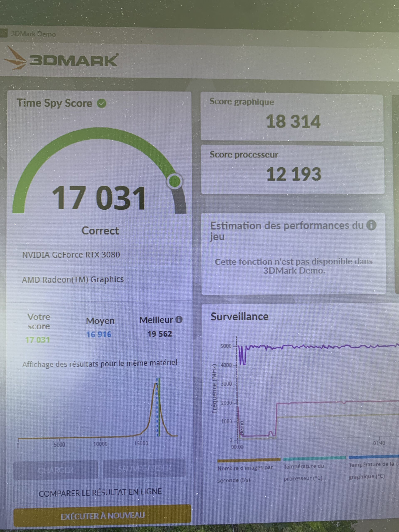Screen dimensions: 399x532
Task: Click the green validation checkmark beside Time Spy Score
Action: point(101,103)
